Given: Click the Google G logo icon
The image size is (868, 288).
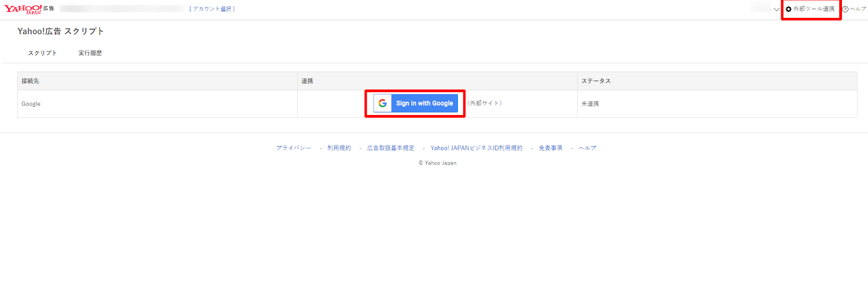Looking at the screenshot, I should coord(382,103).
